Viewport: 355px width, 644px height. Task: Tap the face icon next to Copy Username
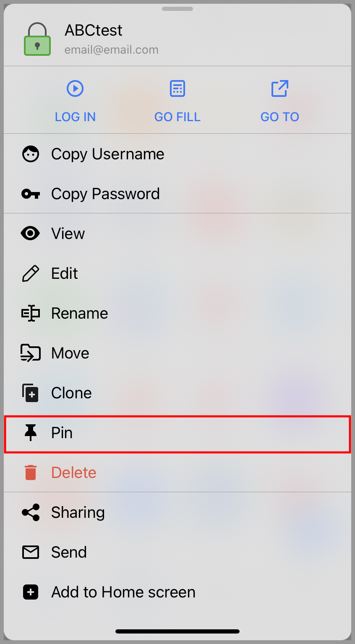pyautogui.click(x=30, y=154)
